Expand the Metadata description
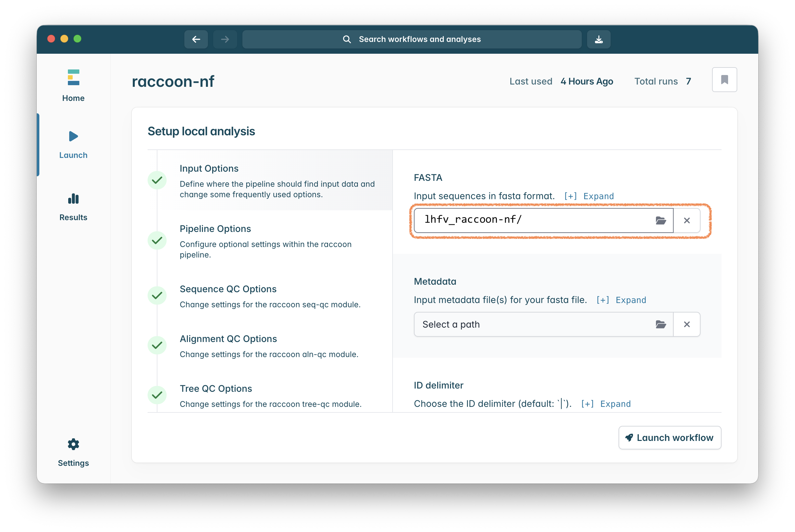The height and width of the screenshot is (532, 795). (x=621, y=300)
